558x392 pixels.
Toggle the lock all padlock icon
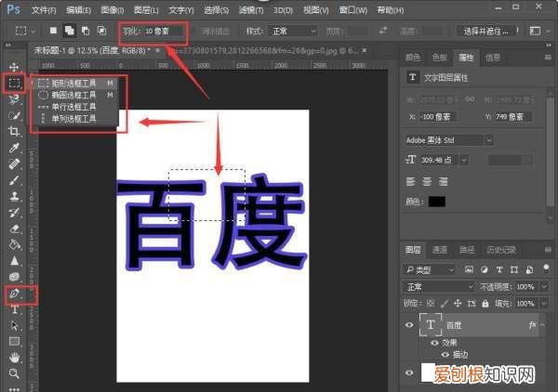pos(485,304)
